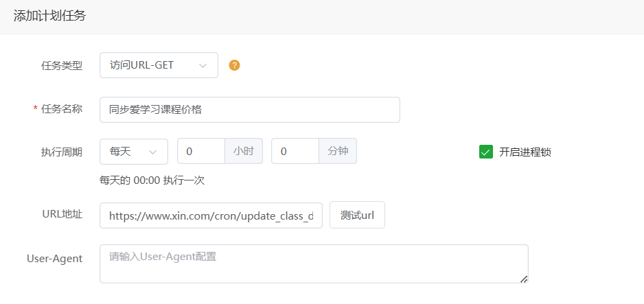Click the User-Agent field label

55,259
